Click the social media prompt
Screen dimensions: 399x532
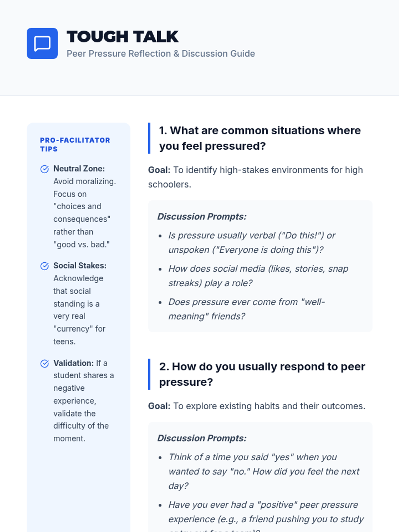pyautogui.click(x=258, y=276)
